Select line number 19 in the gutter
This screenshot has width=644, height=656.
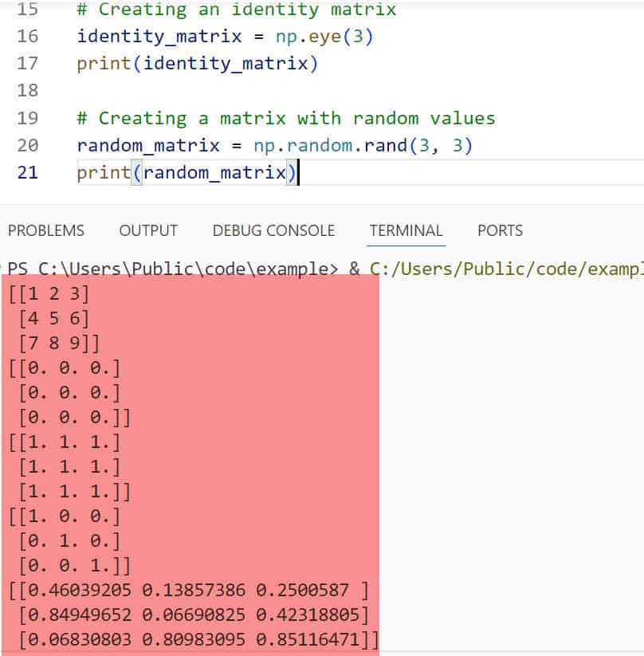point(27,118)
